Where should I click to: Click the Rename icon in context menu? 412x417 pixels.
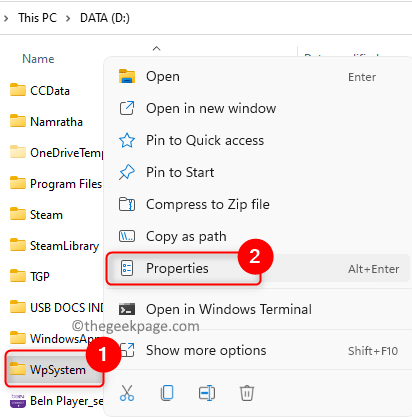[207, 393]
